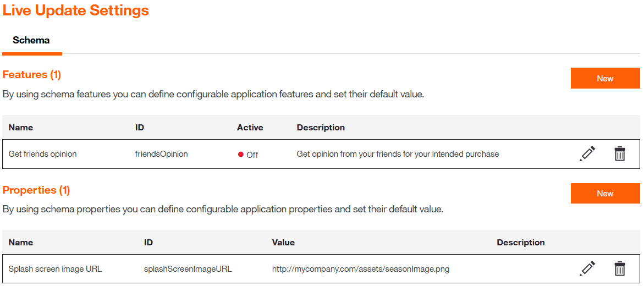Delete the friendsOpinion feature with trash icon
The image size is (644, 291).
pos(619,153)
